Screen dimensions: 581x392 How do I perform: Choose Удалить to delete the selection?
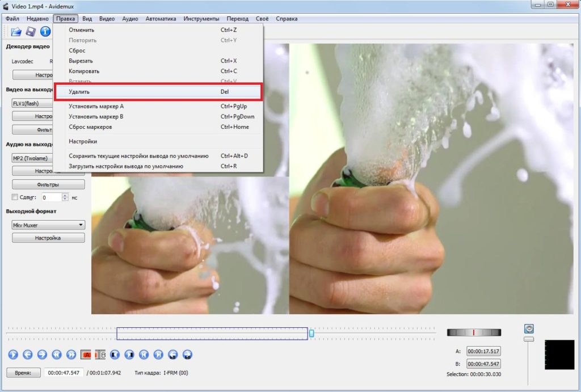[158, 91]
